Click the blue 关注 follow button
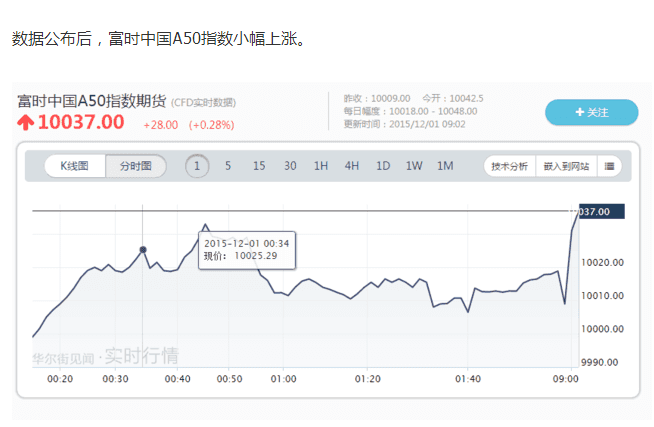Image resolution: width=654 pixels, height=427 pixels. pyautogui.click(x=591, y=112)
